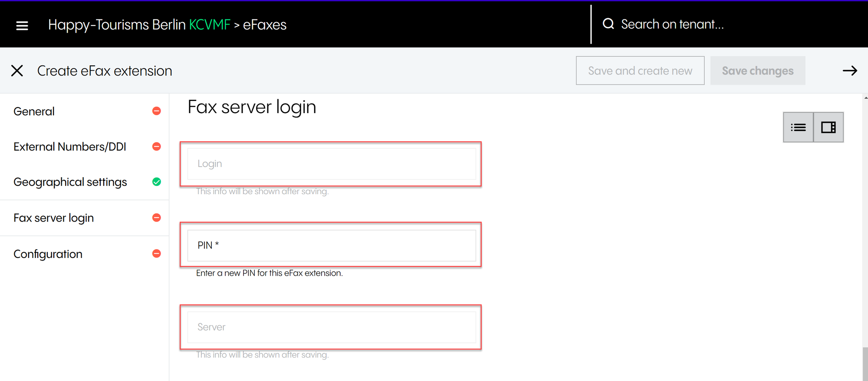Close the Create eFax extension form

click(17, 71)
